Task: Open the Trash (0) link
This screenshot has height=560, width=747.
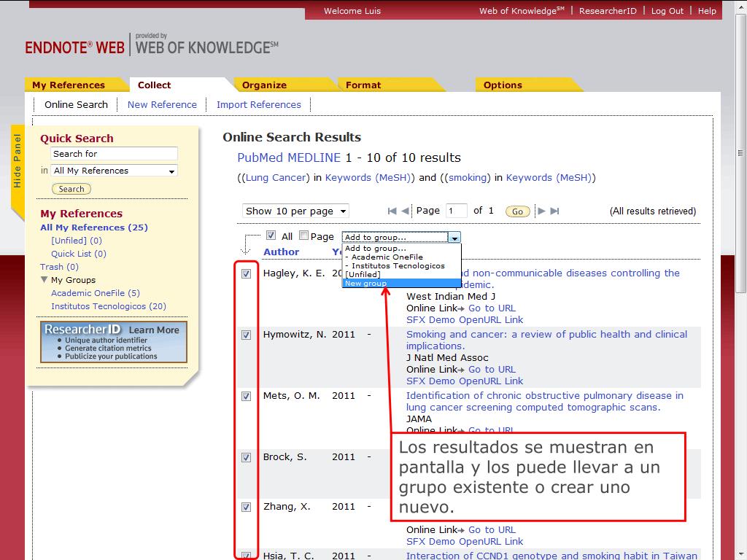Action: [59, 267]
